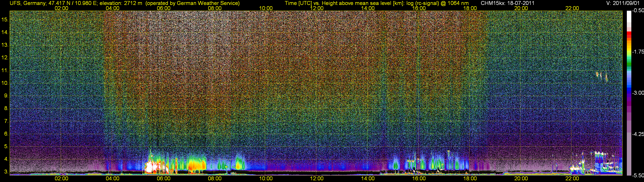Click the "20:00" label on bottom time axis
Image resolution: width=644 pixels, height=182 pixels.
click(x=521, y=179)
